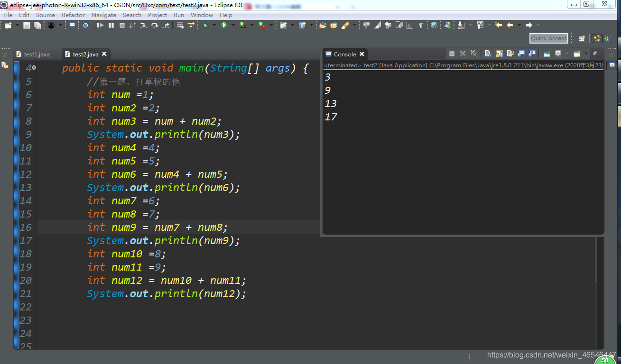Click the Open Perspective icon
The image size is (621, 364).
click(x=582, y=38)
